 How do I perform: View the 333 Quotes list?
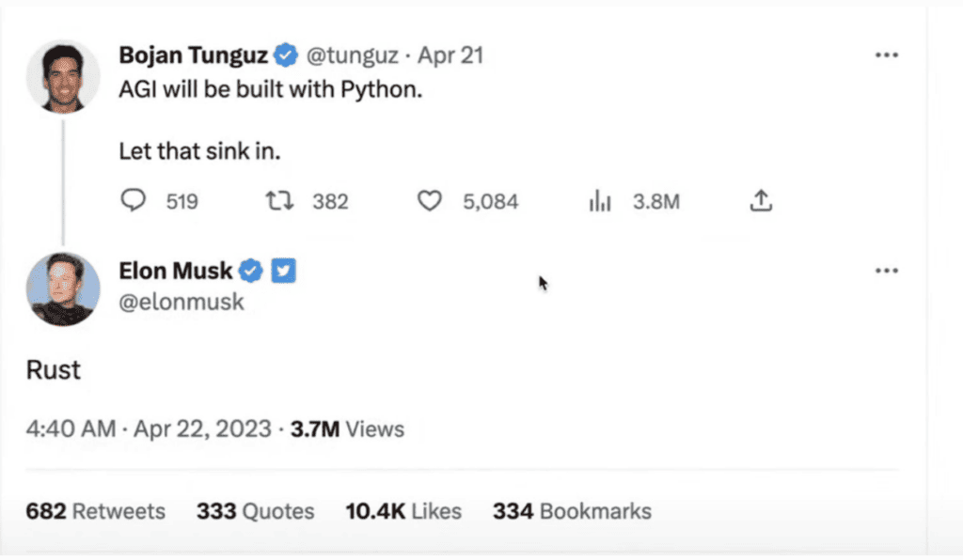pos(255,511)
